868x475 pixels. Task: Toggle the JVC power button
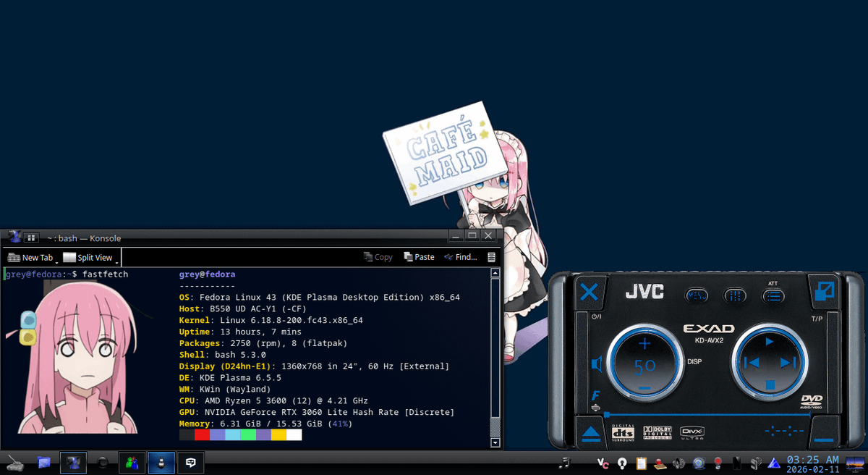click(x=596, y=316)
